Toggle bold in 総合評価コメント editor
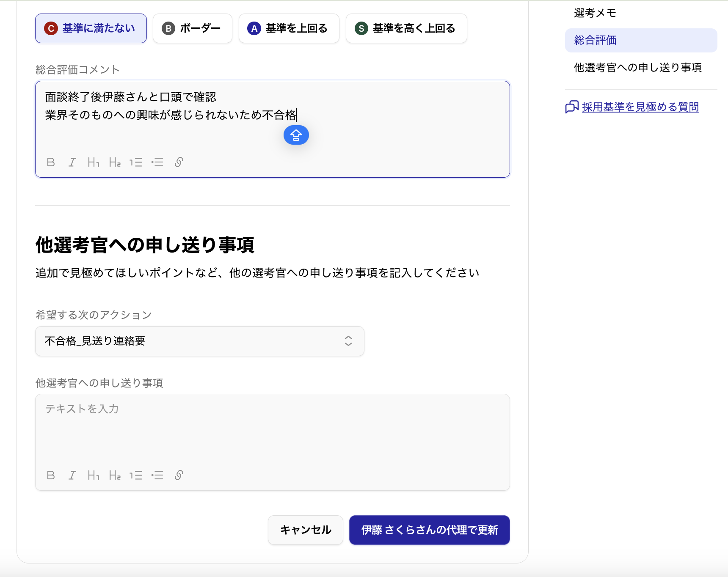728x577 pixels. pyautogui.click(x=51, y=162)
